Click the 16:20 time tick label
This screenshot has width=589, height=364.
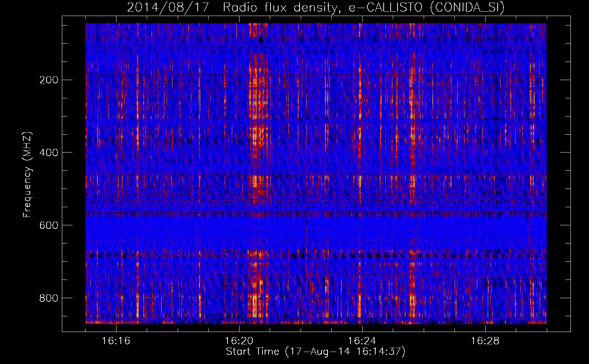point(239,341)
